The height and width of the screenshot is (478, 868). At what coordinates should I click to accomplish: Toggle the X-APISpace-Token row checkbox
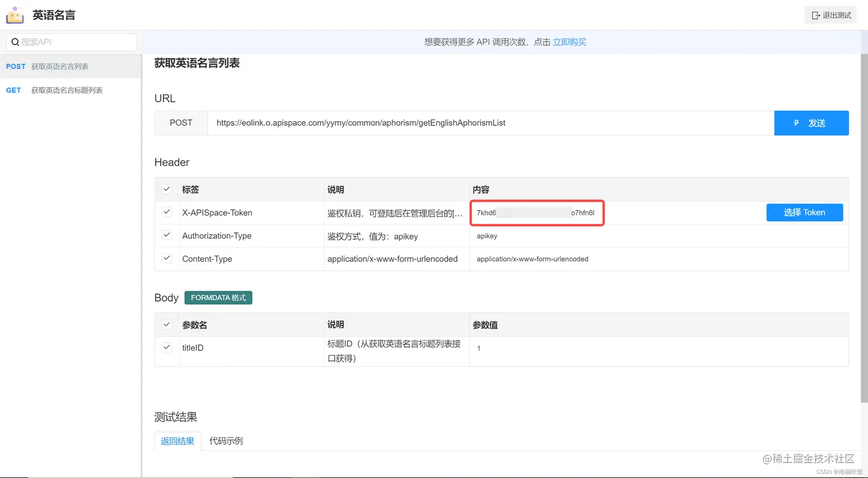pyautogui.click(x=167, y=212)
